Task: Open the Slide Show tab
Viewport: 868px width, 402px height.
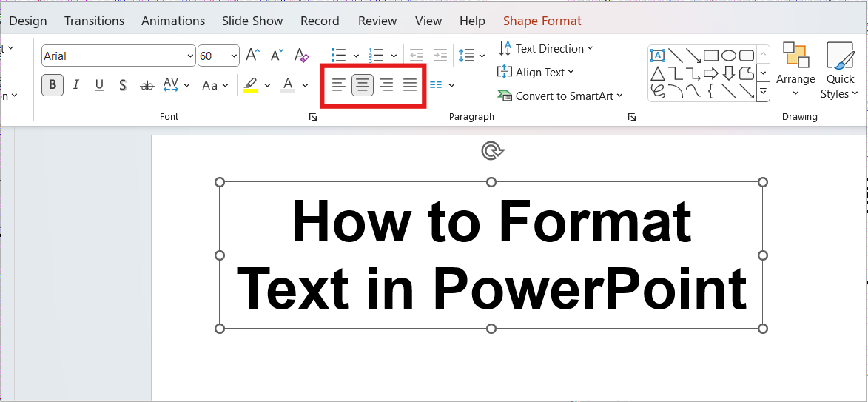Action: tap(252, 21)
